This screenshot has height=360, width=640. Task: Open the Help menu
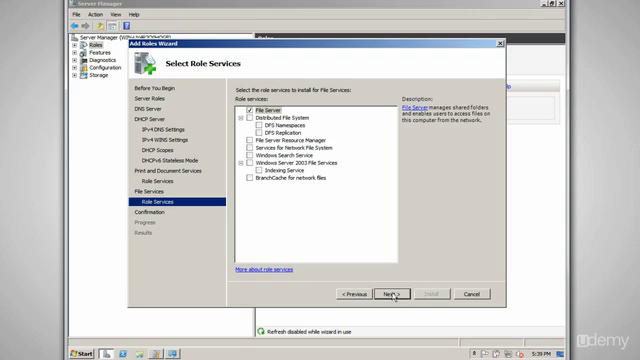tap(134, 15)
